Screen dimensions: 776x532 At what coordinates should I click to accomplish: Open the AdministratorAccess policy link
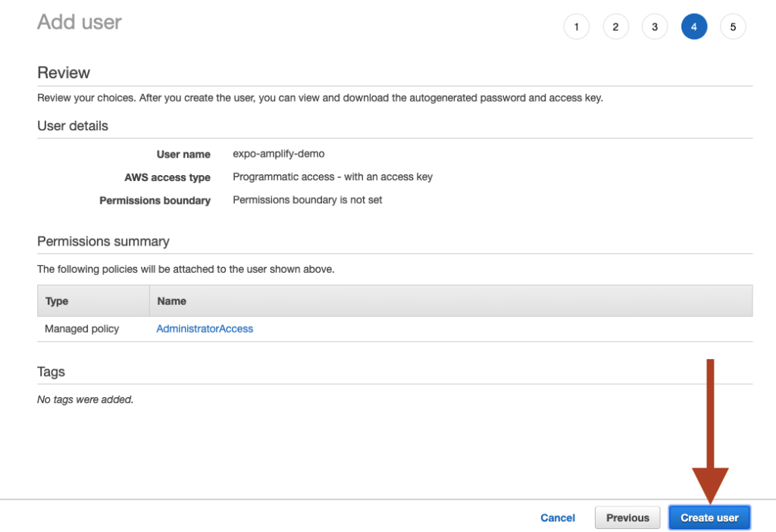pyautogui.click(x=205, y=329)
